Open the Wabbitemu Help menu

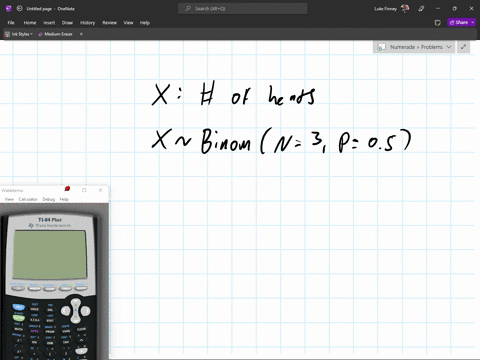click(x=64, y=199)
